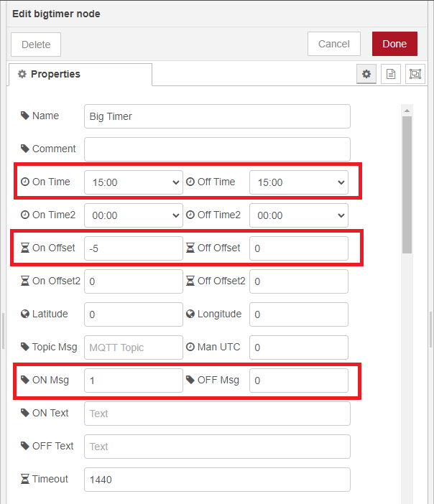This screenshot has width=434, height=504.
Task: Cancel editing the bigtimer node
Action: tap(333, 44)
